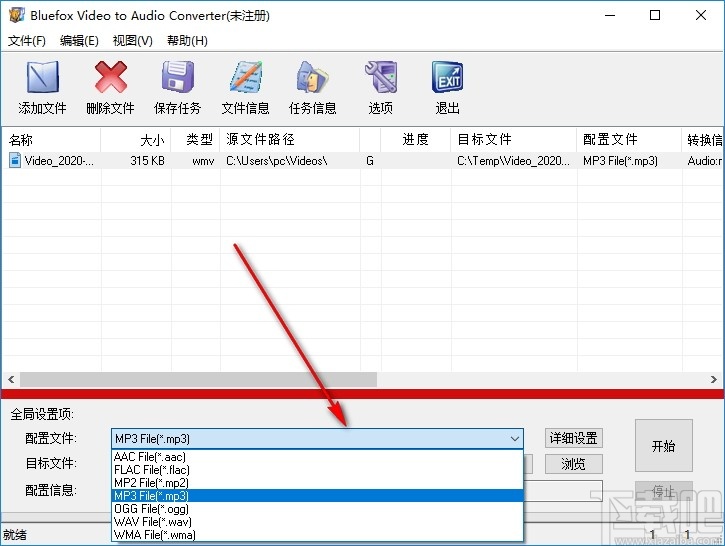This screenshot has height=546, width=725.
Task: Choose OGG File(*.ogg) option
Action: pos(317,509)
